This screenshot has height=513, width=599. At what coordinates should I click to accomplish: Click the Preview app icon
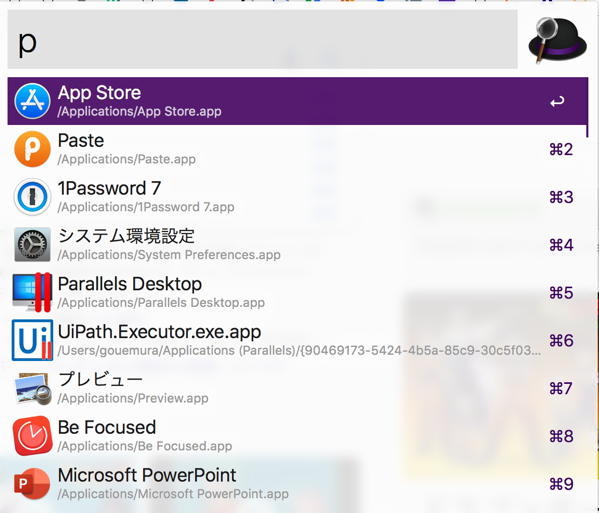(33, 388)
